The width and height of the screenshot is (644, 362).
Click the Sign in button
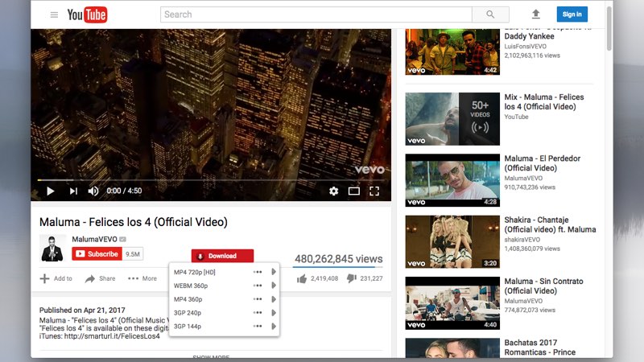point(572,14)
